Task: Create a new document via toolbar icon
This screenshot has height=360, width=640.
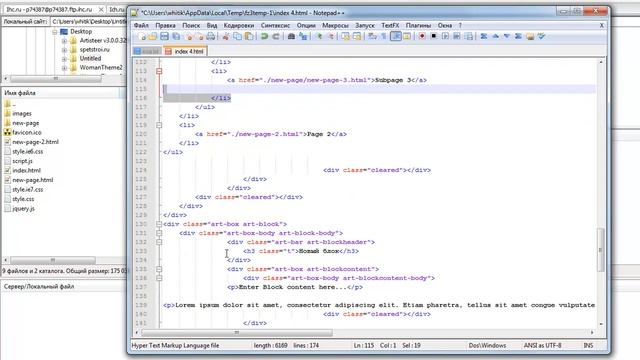Action: 142,37
